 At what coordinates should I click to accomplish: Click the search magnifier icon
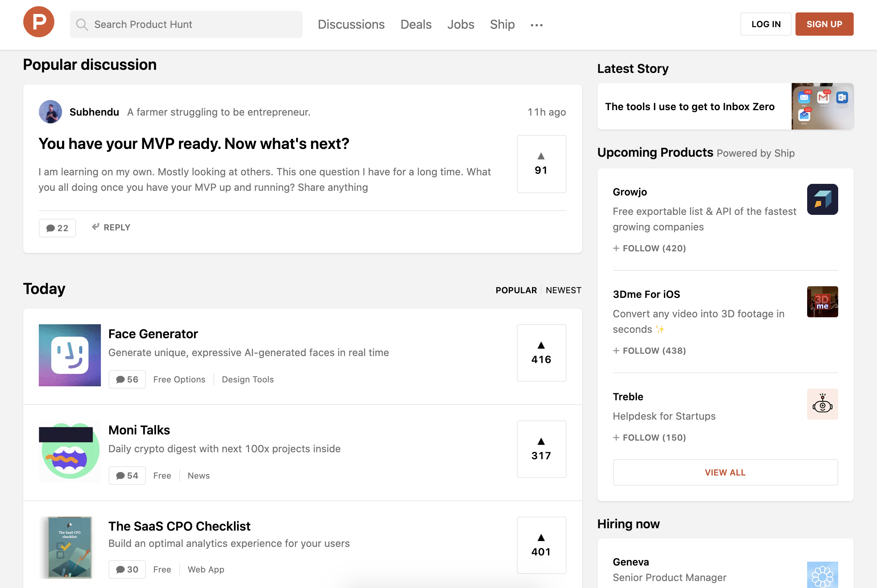coord(82,24)
